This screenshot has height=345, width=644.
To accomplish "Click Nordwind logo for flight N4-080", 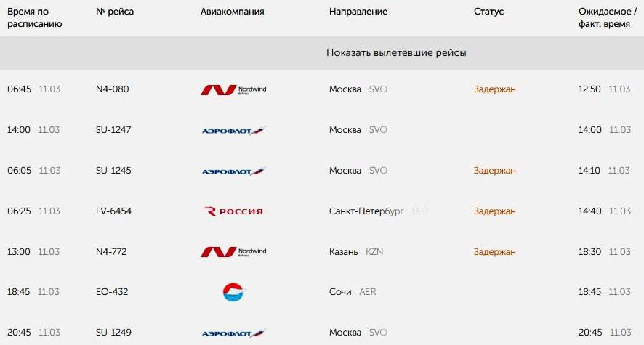I will coord(233,89).
